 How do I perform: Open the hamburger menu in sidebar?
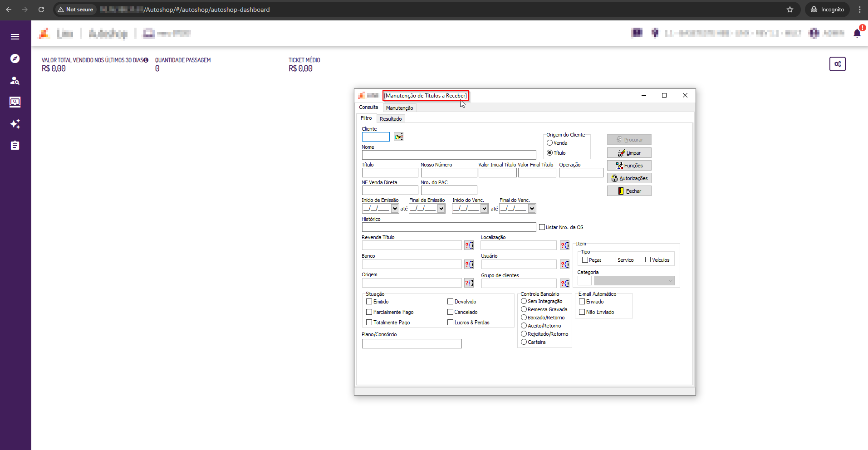(15, 37)
